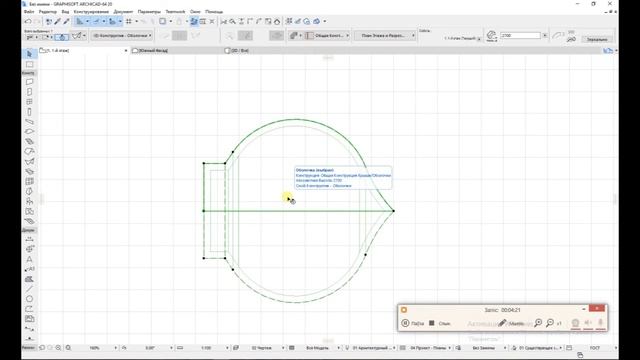Screen dimensions: 640x360
Task: Select the Polyline tool in the toolbox
Action: tap(29, 309)
